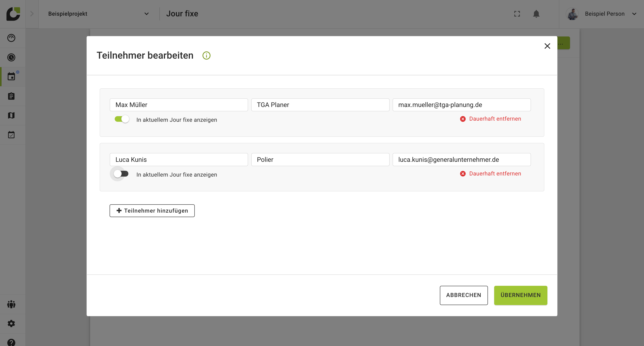Open the map icon in sidebar
This screenshot has height=346, width=644.
(11, 115)
